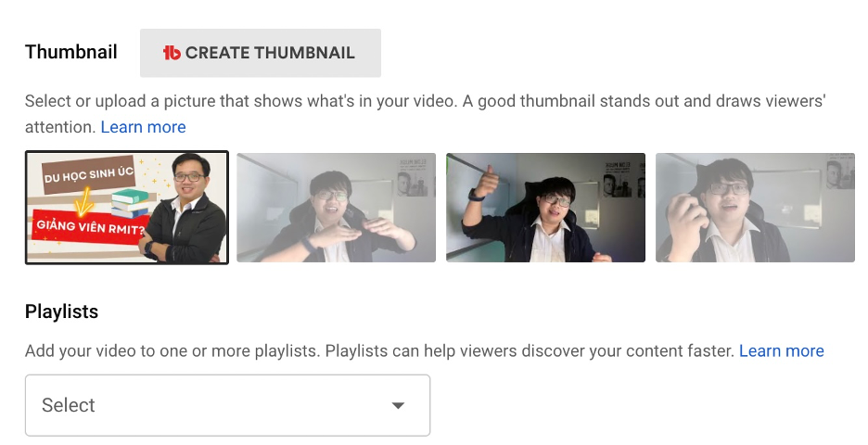Click the Playlists section heading

[x=61, y=311]
